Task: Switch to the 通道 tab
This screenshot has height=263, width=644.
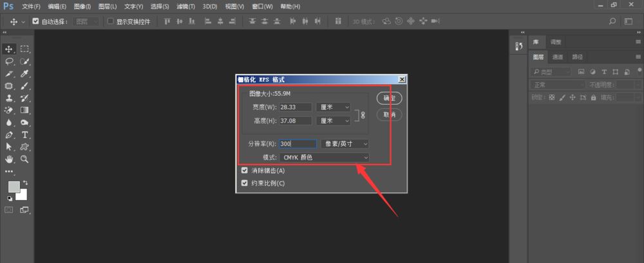Action: click(557, 57)
